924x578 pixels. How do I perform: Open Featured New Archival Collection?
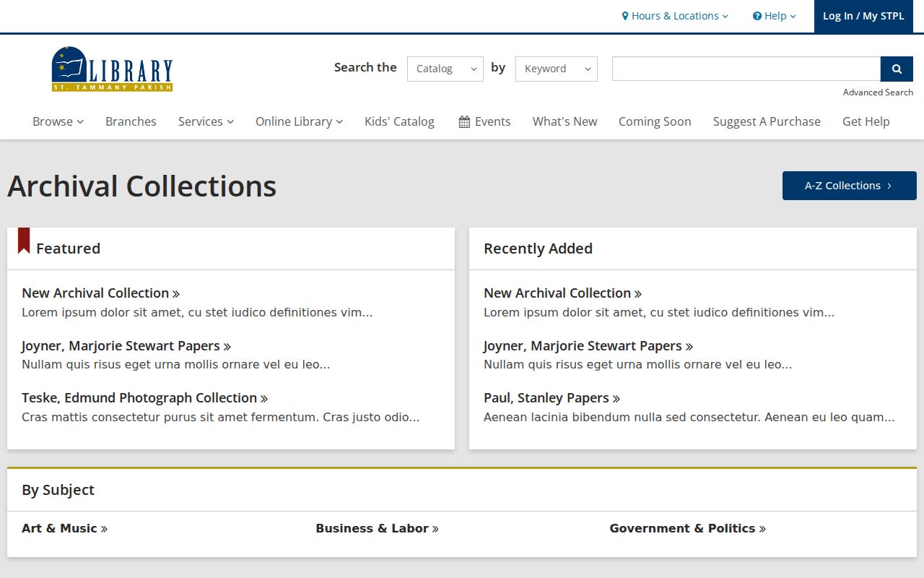coord(100,293)
